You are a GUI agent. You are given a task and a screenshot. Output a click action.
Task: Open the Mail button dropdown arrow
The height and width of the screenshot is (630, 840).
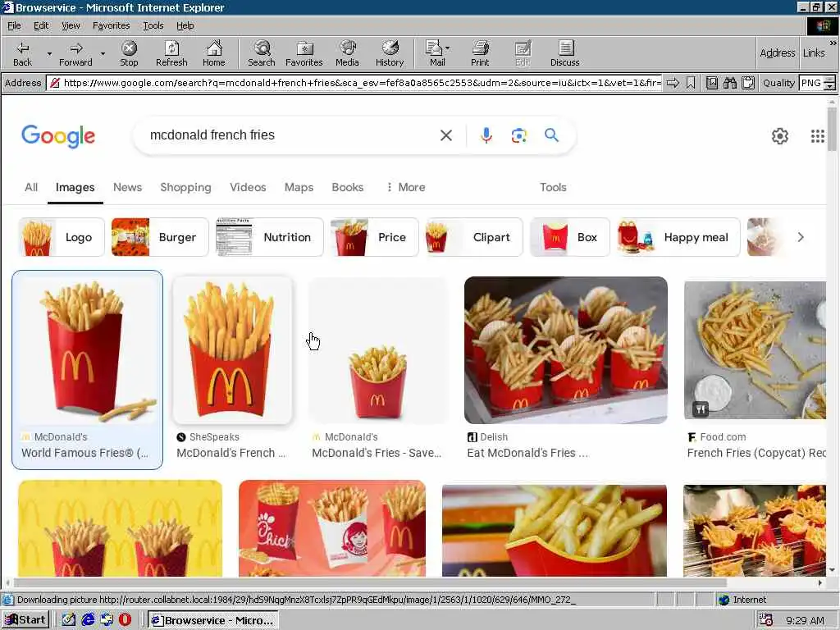(x=448, y=48)
